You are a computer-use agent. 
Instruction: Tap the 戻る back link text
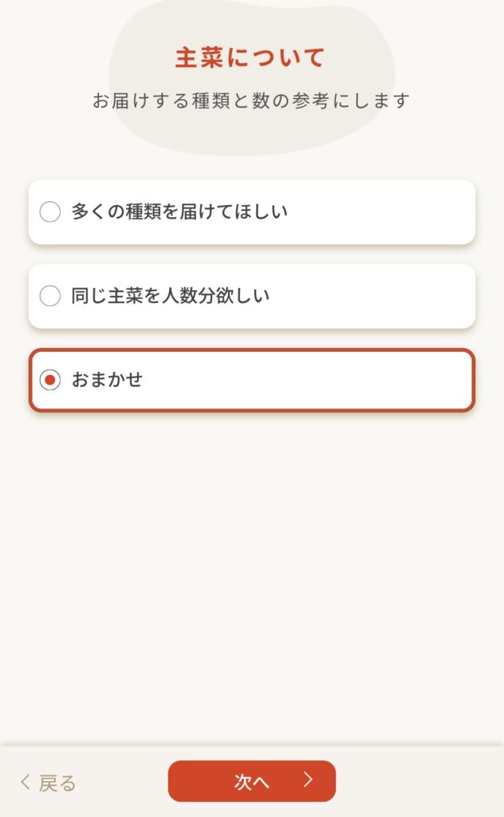click(57, 783)
